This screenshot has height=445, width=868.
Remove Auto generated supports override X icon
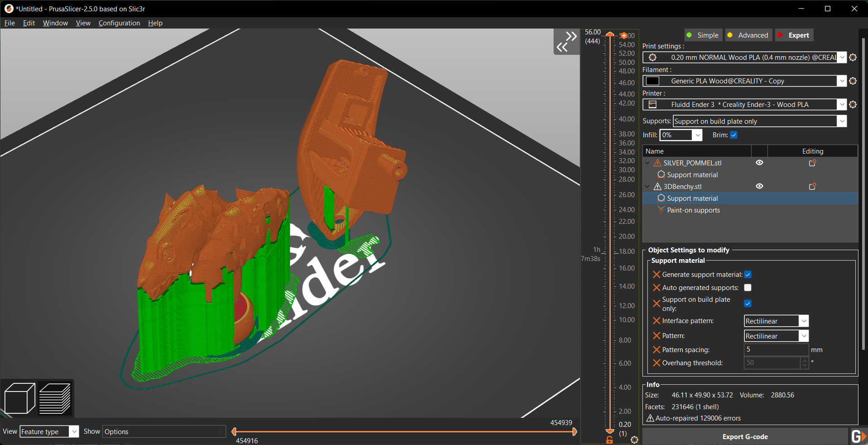656,288
